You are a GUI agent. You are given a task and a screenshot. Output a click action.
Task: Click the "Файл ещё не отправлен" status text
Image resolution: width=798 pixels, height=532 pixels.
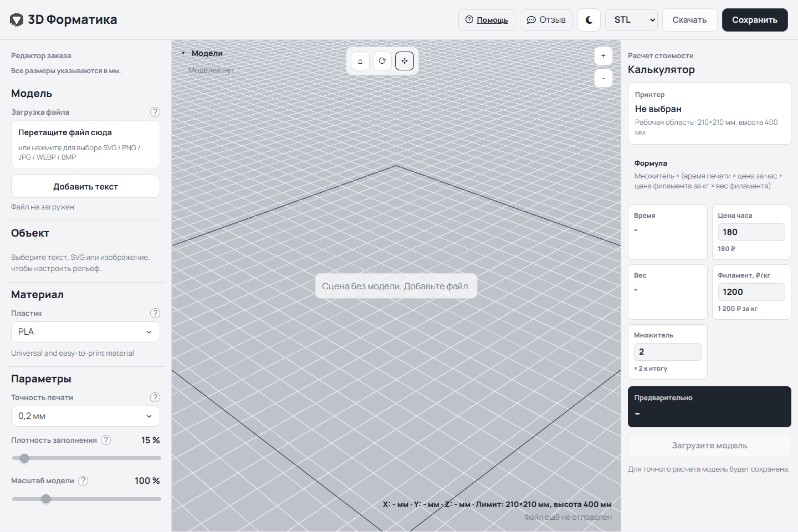pos(568,517)
